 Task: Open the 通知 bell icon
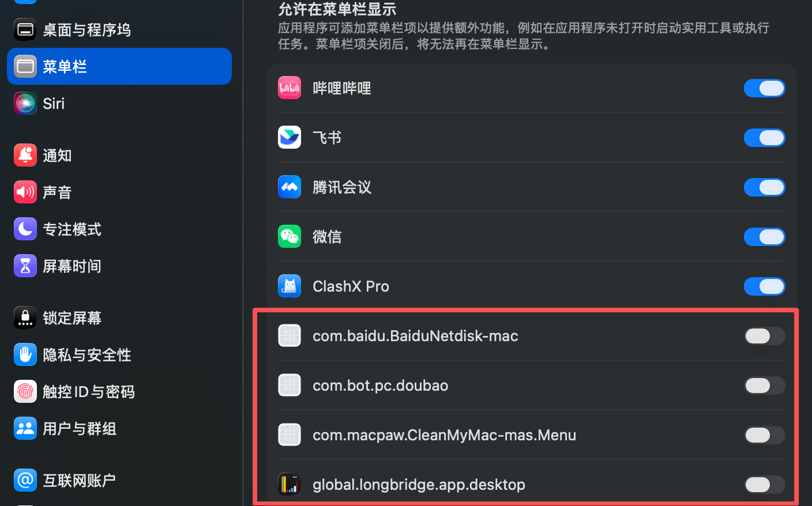click(x=25, y=156)
